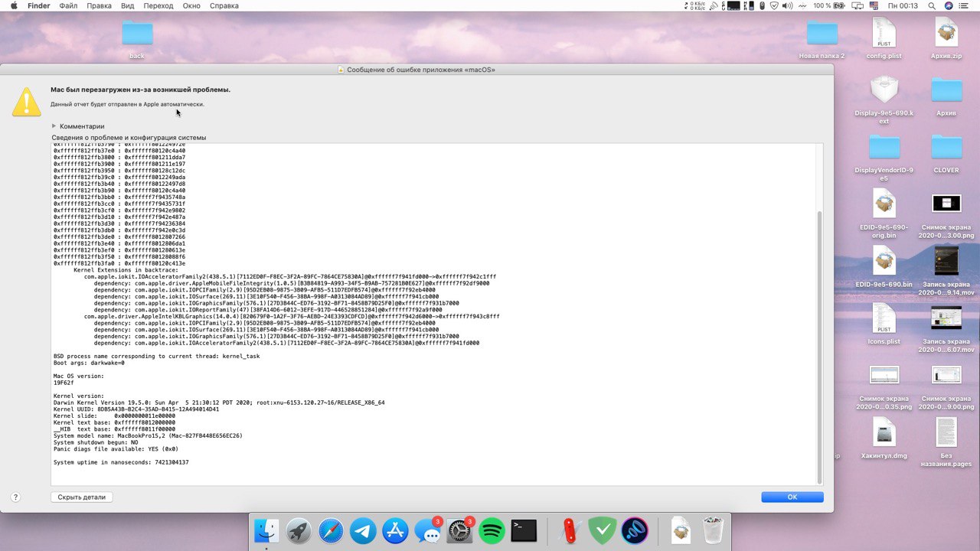Open Safari from the Dock
This screenshot has width=980, height=551.
click(331, 530)
